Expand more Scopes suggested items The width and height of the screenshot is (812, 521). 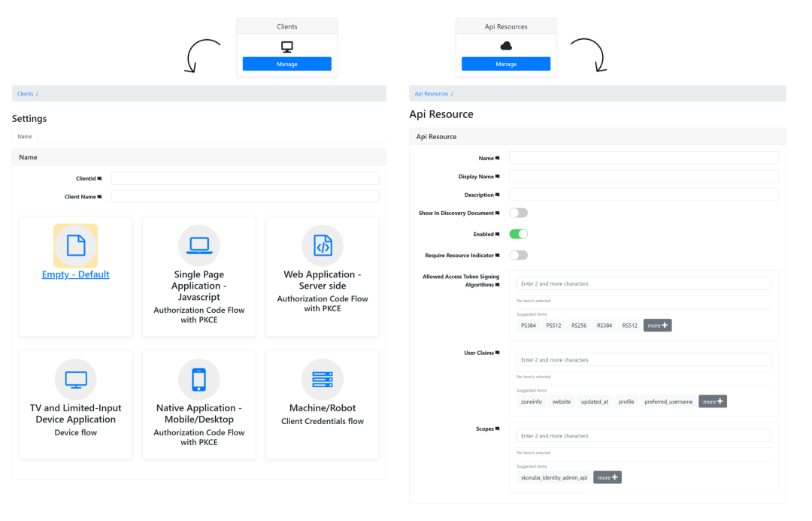pyautogui.click(x=607, y=477)
